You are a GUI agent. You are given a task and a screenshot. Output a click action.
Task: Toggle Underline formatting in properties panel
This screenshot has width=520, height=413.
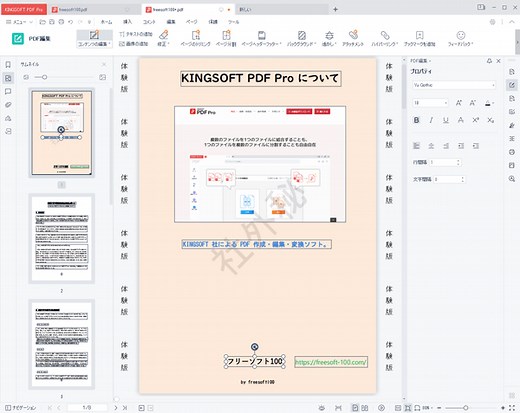(x=446, y=120)
